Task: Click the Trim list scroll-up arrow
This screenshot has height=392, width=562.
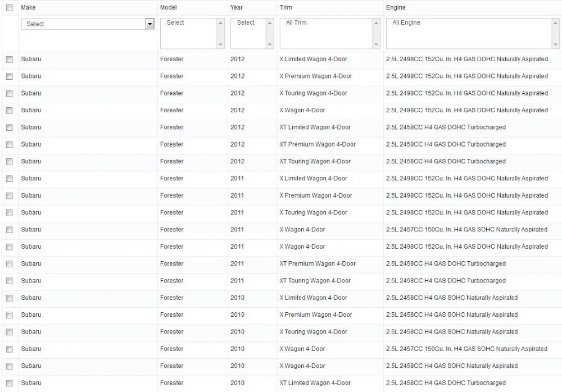Action: click(376, 23)
